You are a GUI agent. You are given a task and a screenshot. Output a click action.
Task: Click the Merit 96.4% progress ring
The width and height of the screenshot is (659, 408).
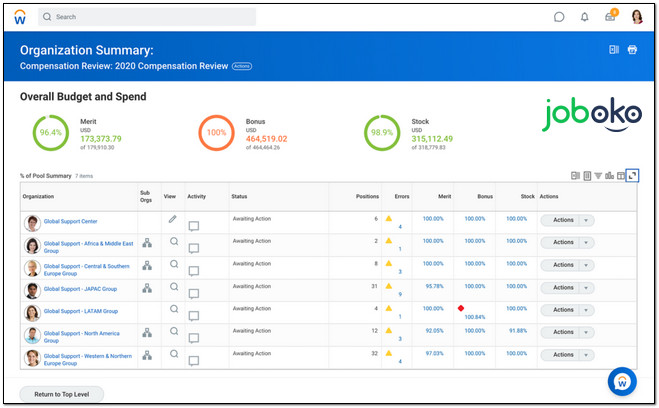tap(49, 133)
